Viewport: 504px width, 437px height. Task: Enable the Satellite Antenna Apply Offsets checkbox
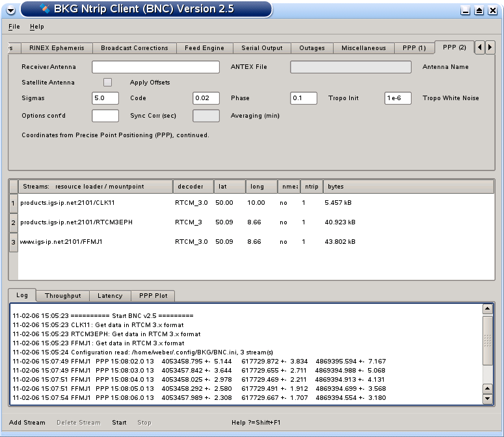pyautogui.click(x=107, y=83)
